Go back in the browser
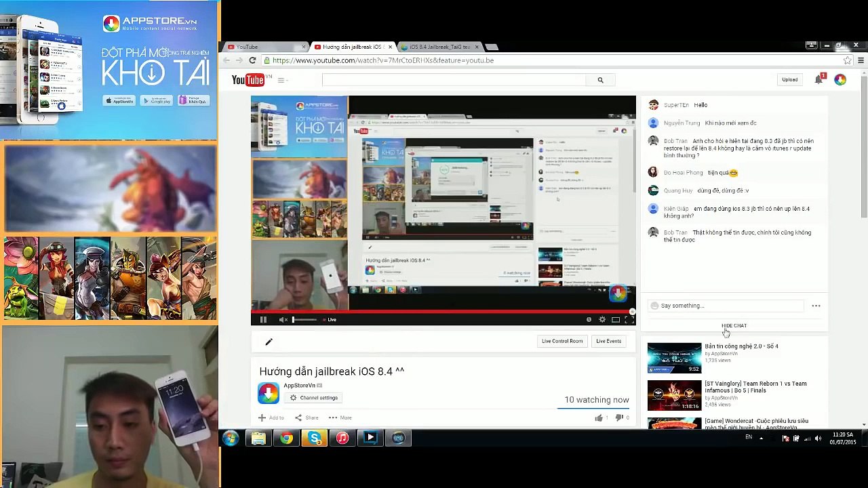 [227, 60]
